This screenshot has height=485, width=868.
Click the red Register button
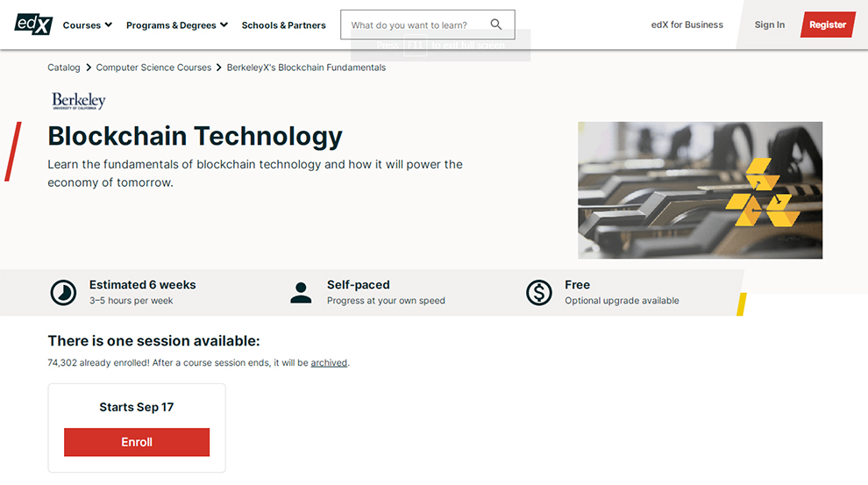[828, 25]
